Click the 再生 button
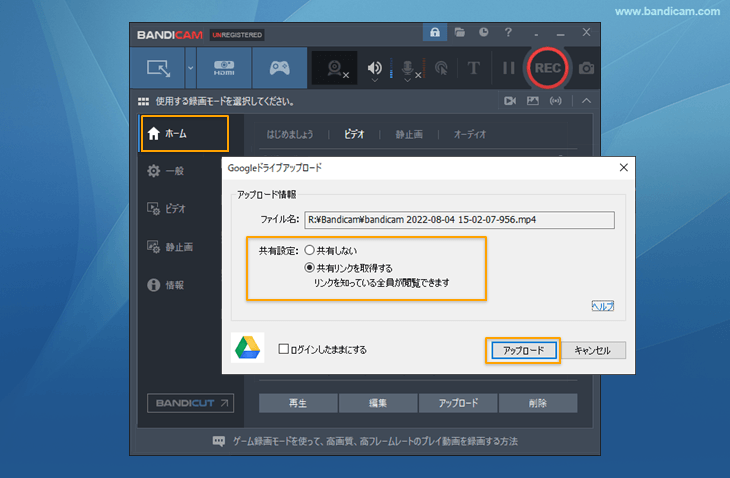 point(298,403)
